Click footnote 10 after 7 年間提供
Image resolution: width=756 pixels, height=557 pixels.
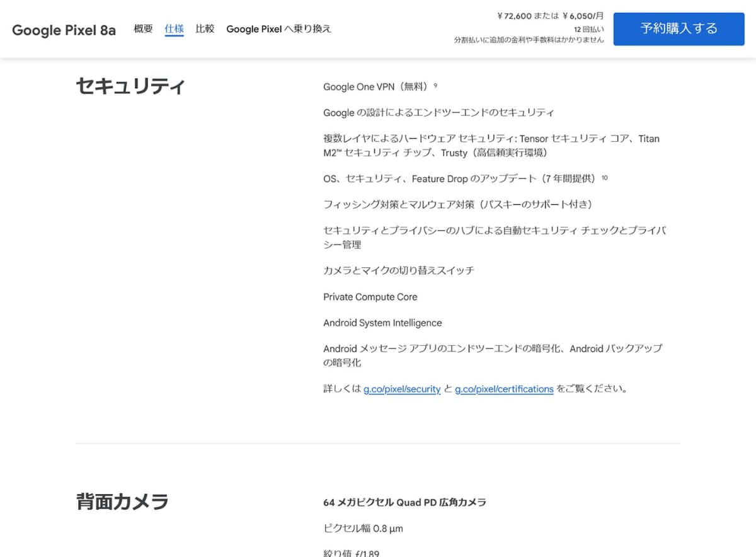605,177
